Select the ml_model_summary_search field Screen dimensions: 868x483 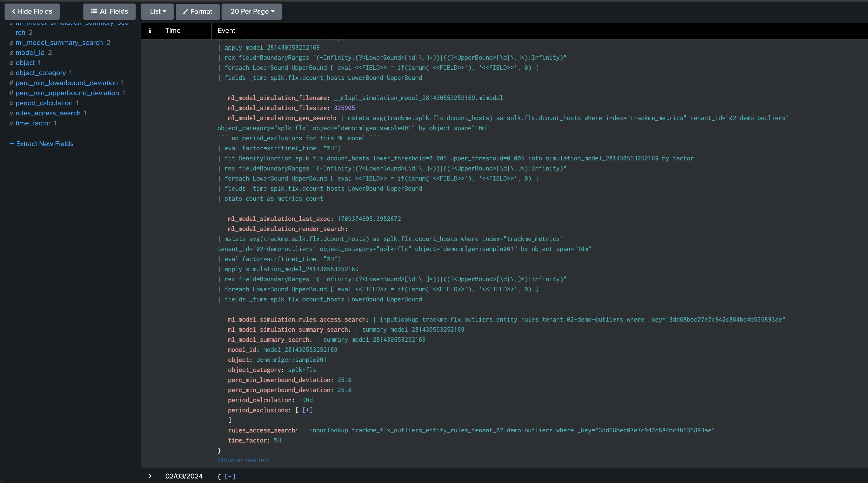(x=59, y=42)
